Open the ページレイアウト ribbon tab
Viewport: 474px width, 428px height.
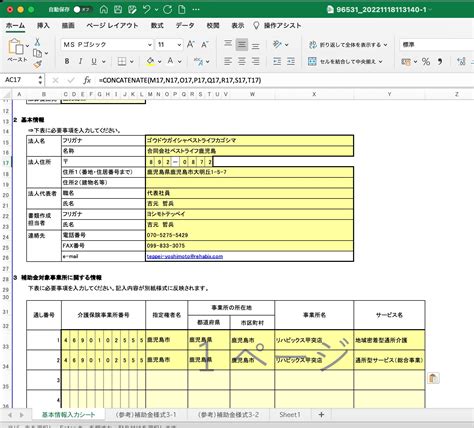pos(112,26)
